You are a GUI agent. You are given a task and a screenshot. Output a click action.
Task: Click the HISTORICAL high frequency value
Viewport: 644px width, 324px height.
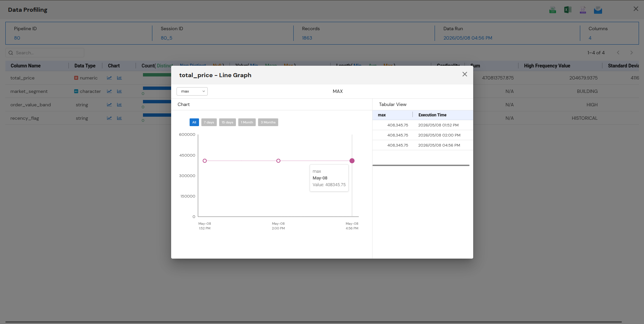point(585,118)
